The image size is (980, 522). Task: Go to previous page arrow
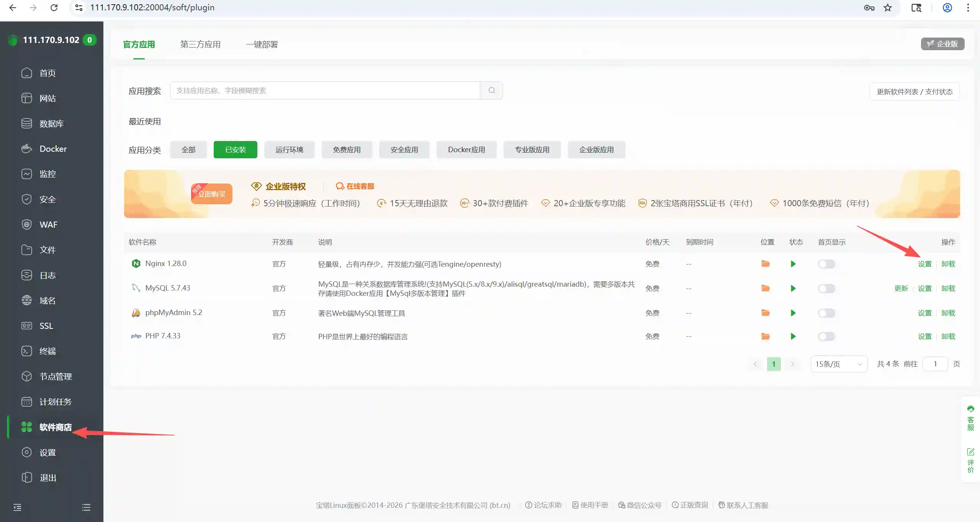(755, 364)
